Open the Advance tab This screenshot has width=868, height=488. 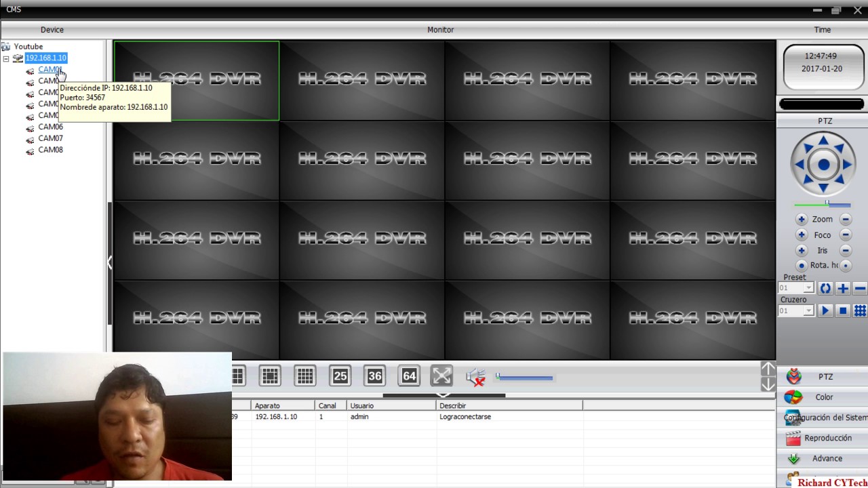(822, 458)
